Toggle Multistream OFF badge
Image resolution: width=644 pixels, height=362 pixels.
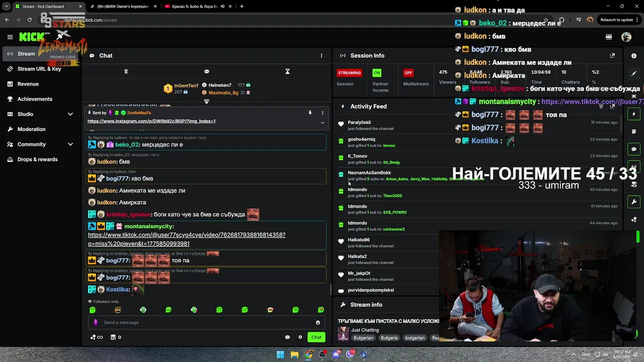[408, 73]
